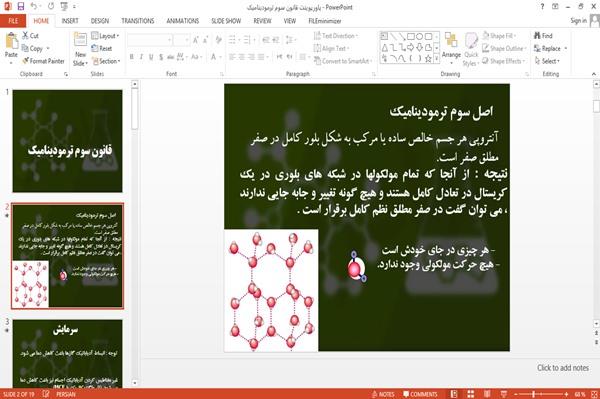Switch to Slide Sorter view from the status bar

471,394
